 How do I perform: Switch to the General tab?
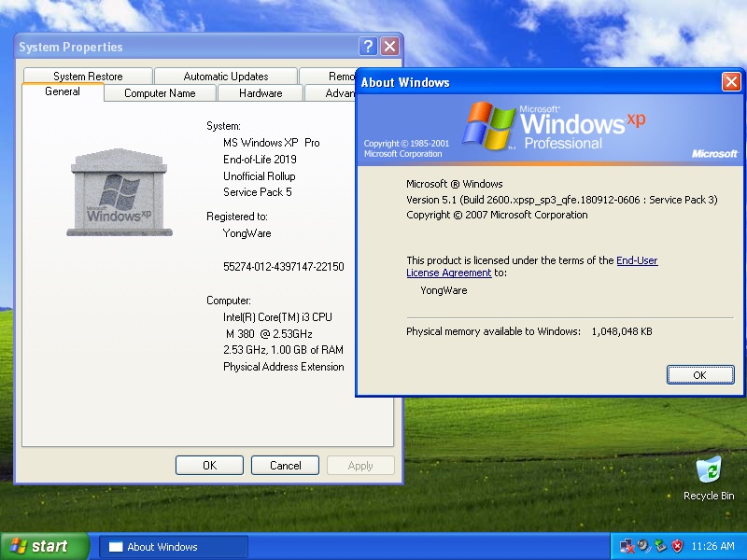[63, 91]
